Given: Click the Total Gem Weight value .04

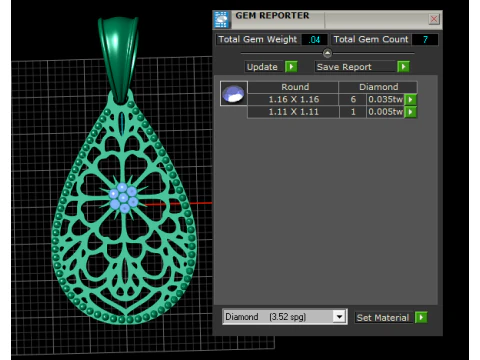Looking at the screenshot, I should pyautogui.click(x=314, y=40).
